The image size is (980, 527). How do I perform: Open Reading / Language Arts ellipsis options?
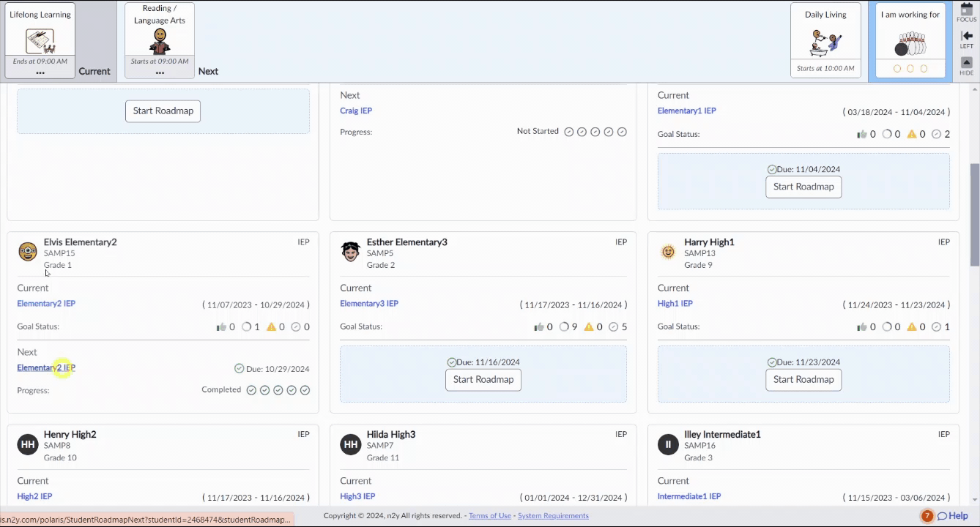(160, 72)
